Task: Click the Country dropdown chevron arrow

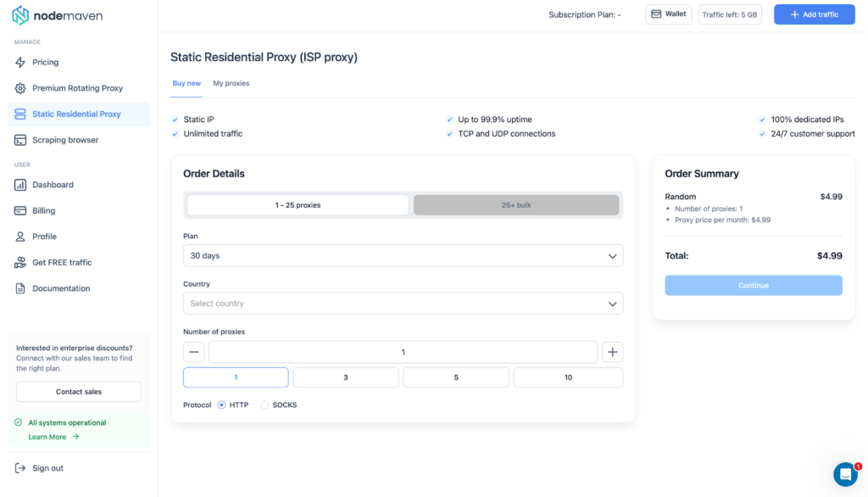Action: click(612, 304)
